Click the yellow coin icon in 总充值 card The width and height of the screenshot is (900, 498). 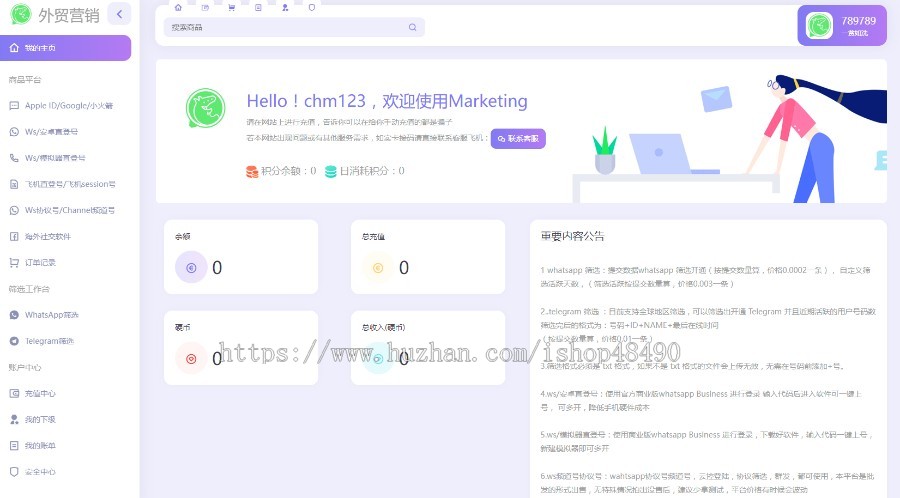click(378, 267)
